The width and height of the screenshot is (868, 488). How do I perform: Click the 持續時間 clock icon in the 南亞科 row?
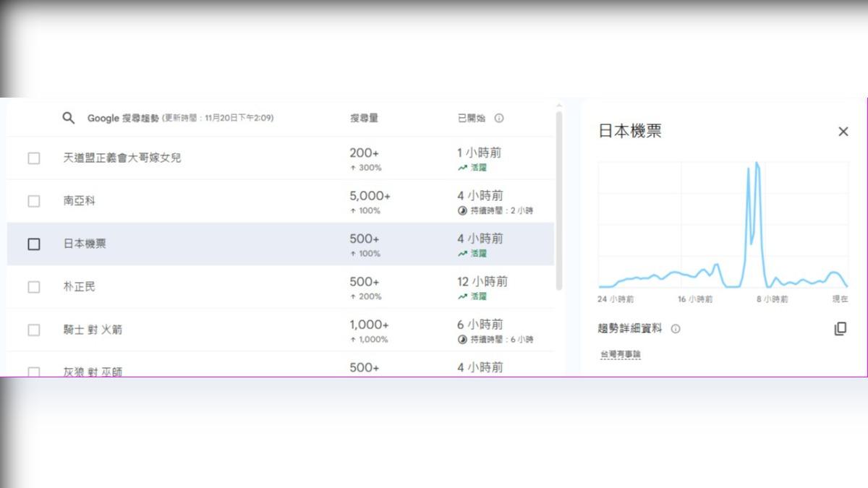462,211
